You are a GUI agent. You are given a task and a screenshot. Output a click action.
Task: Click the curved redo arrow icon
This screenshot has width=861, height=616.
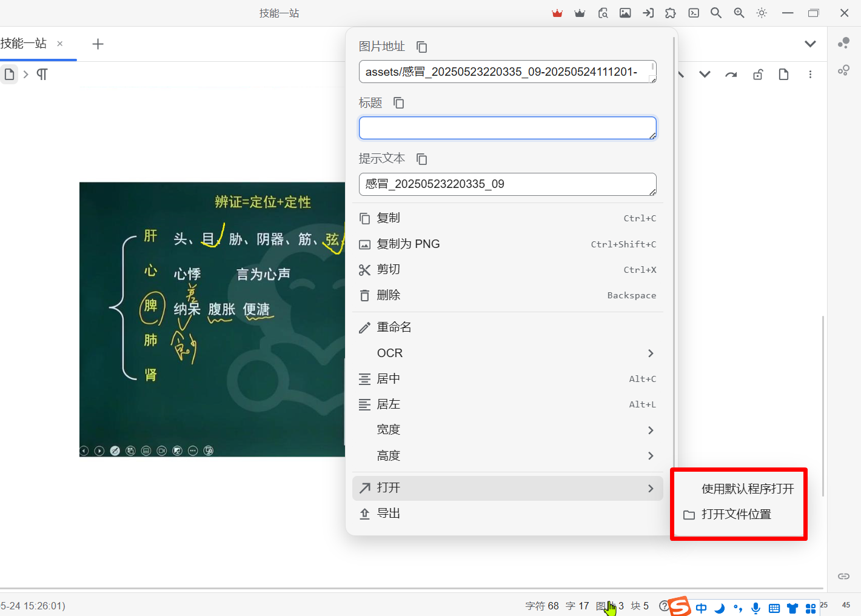pos(731,75)
